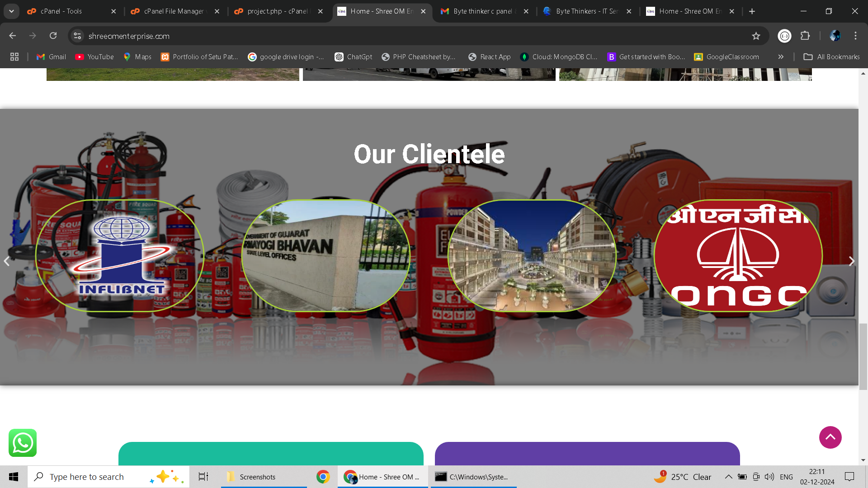Show next clientele slide arrow
Screen dimensions: 868x488
[851, 261]
